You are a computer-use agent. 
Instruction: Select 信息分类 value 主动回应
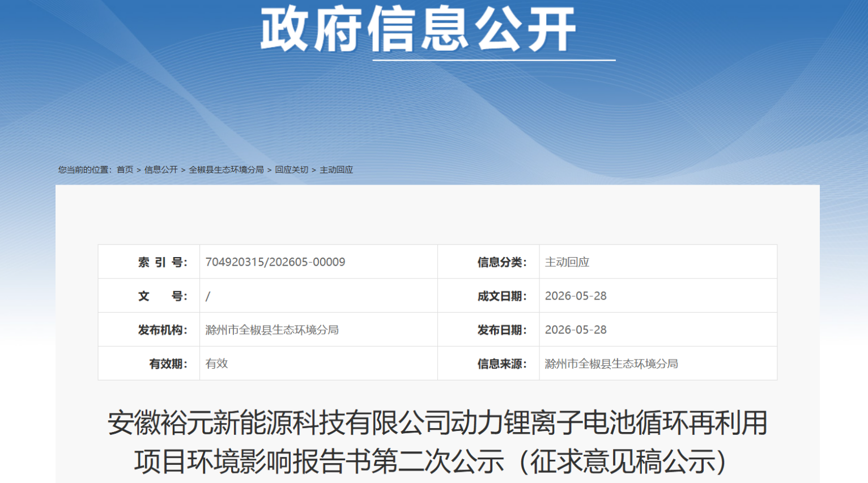click(567, 262)
